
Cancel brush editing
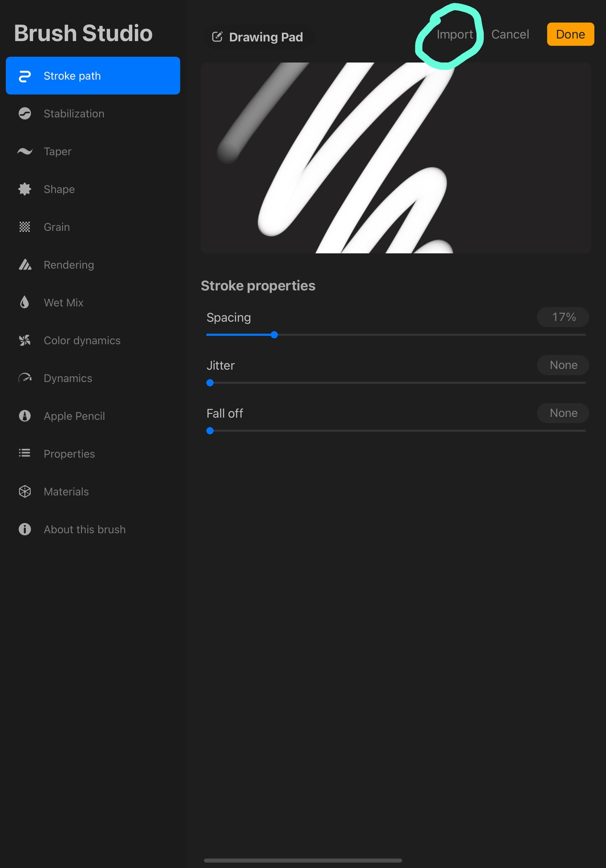pos(510,34)
